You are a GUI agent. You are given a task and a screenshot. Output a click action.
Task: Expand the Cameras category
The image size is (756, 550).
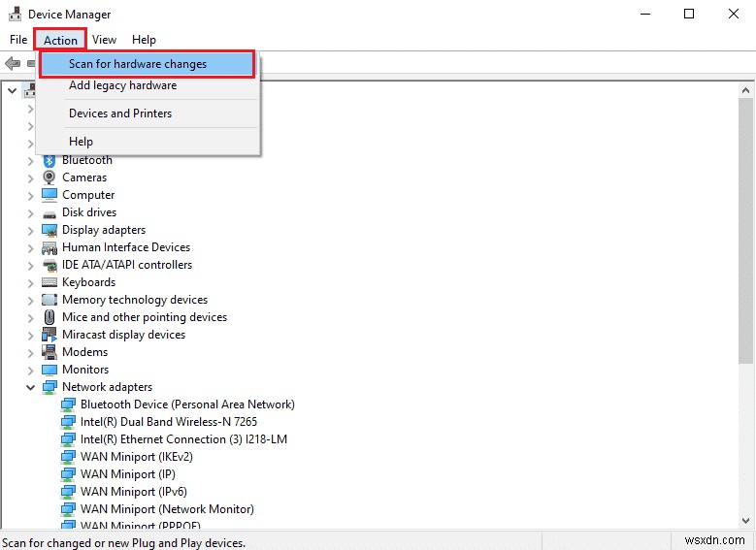30,178
